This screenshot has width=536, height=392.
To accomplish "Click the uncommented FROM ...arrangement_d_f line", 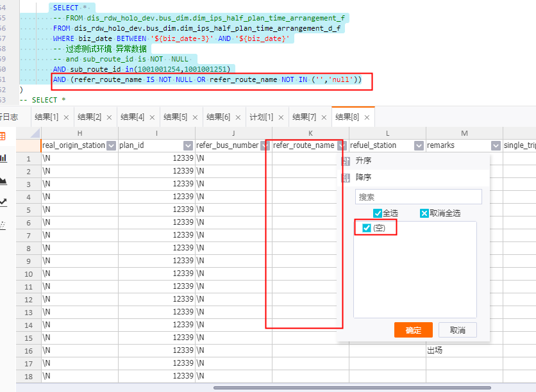I will click(x=197, y=28).
